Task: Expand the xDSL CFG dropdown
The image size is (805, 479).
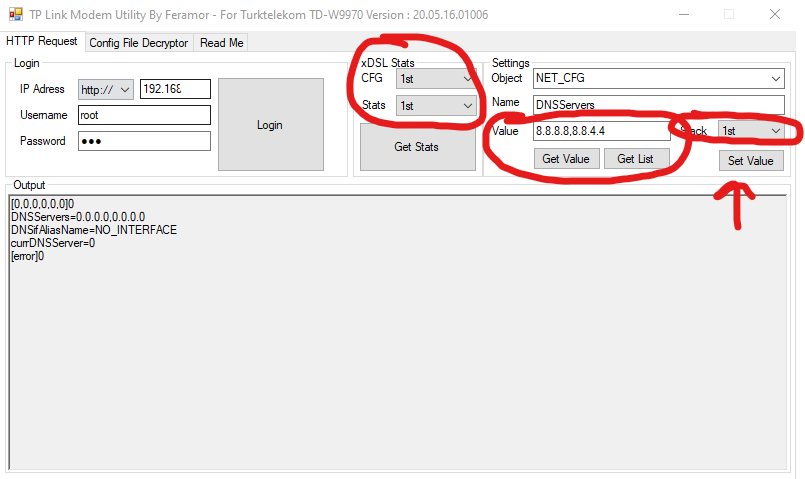Action: (436, 79)
